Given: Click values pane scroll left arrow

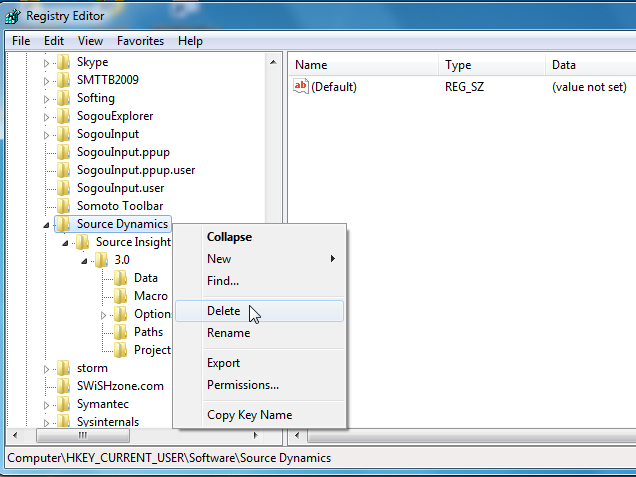Looking at the screenshot, I should (x=297, y=436).
